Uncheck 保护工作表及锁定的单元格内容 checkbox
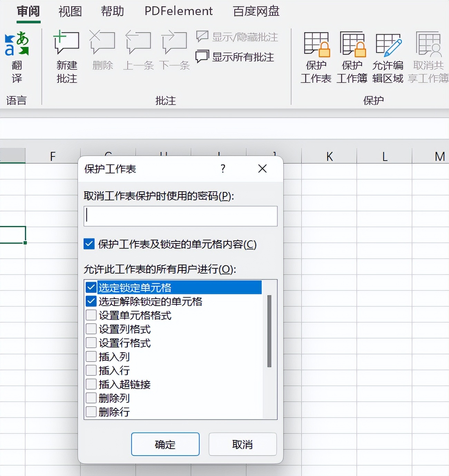This screenshot has height=476, width=449. click(x=89, y=244)
